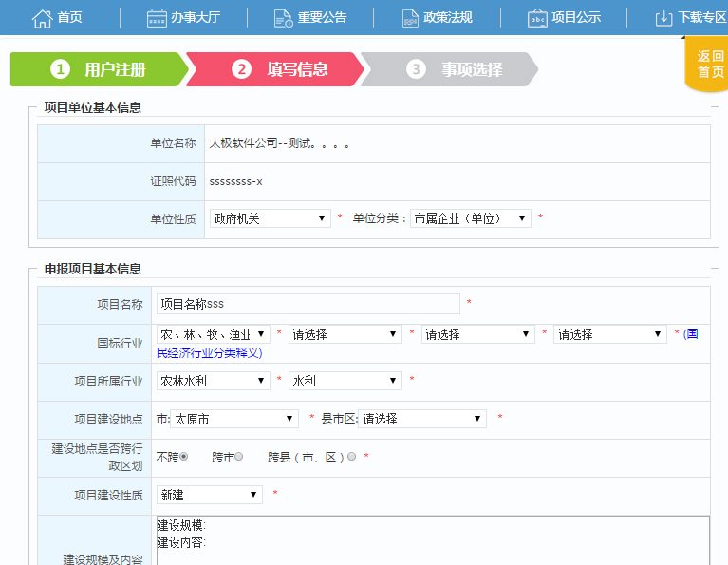Click the home icon in navigation bar
This screenshot has height=565, width=728.
coord(42,18)
